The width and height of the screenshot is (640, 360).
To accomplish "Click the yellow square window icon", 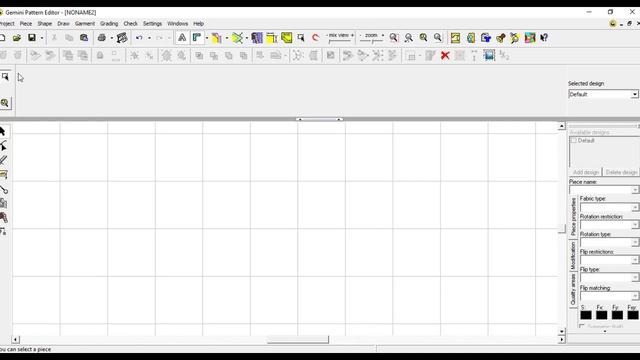I will [456, 38].
